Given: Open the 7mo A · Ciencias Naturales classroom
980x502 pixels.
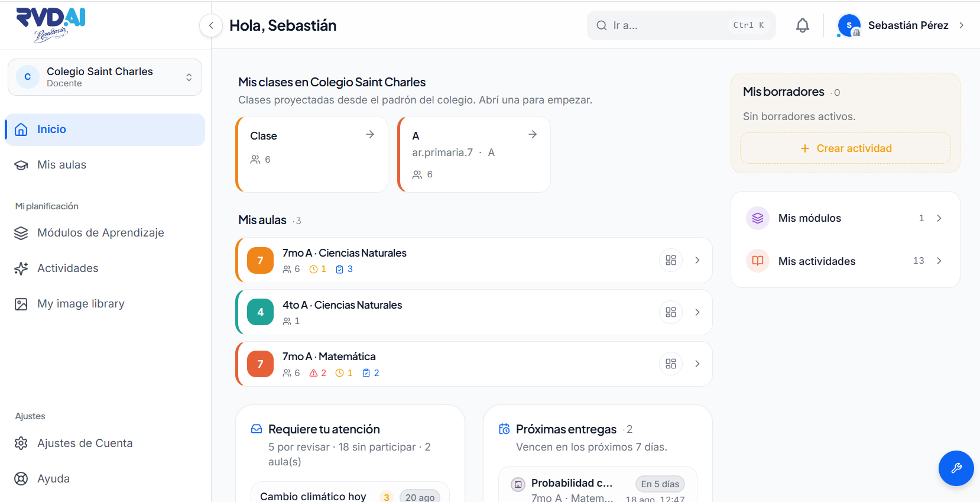Looking at the screenshot, I should click(x=473, y=260).
